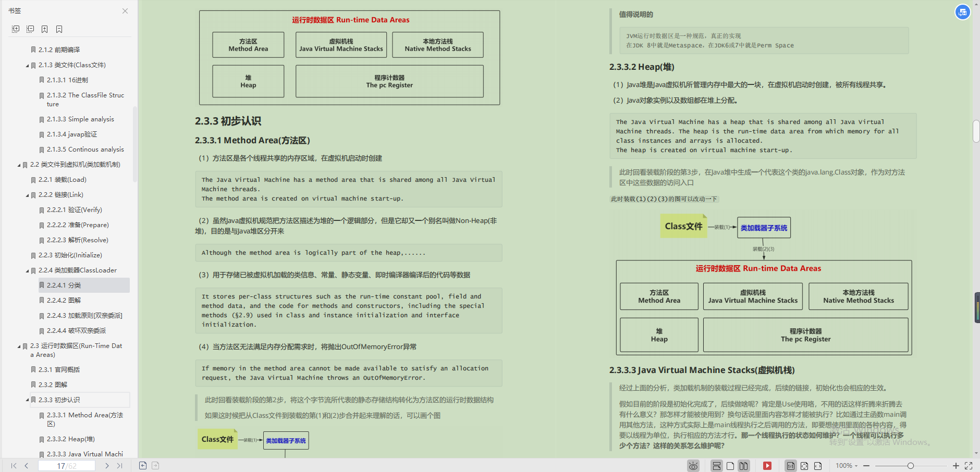Enter fullscreen mode
Image resolution: width=980 pixels, height=472 pixels.
[x=969, y=466]
